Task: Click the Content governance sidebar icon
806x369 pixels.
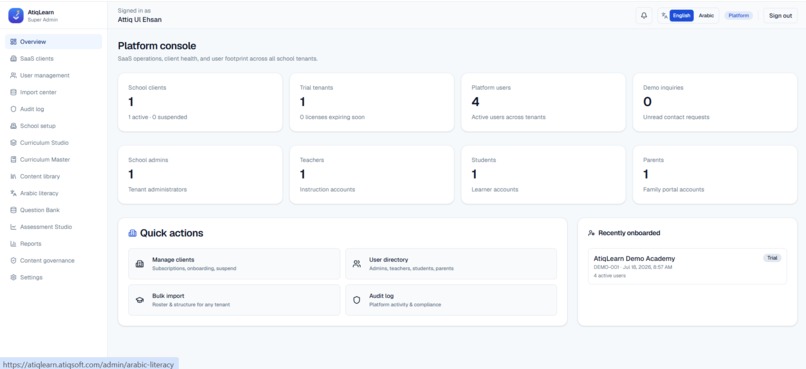Action: tap(13, 261)
